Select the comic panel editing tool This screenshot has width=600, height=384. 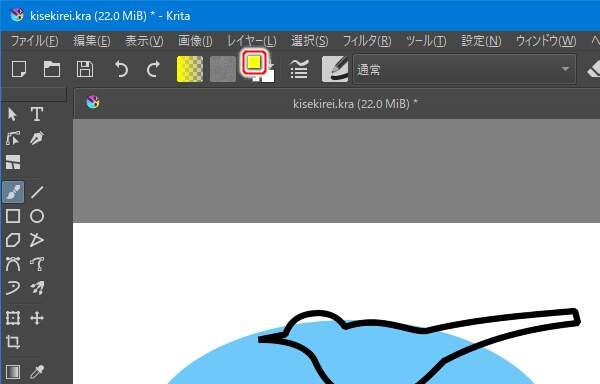click(x=13, y=162)
